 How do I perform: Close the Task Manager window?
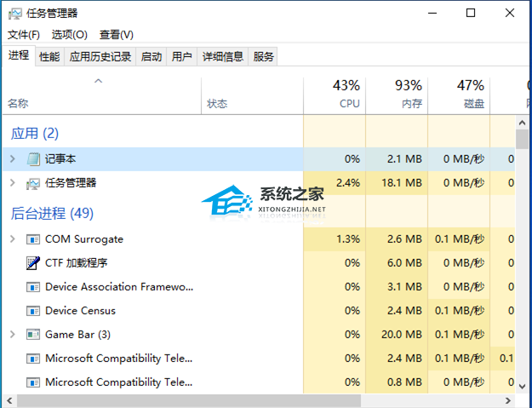tap(510, 14)
